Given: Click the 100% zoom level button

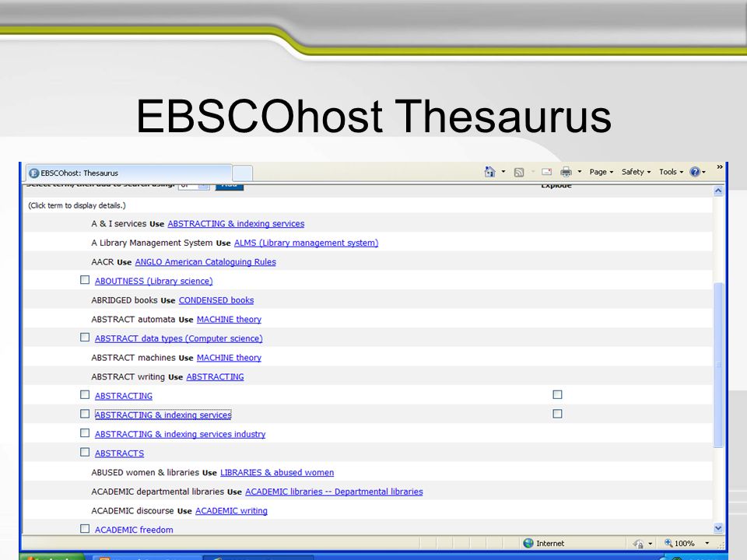Looking at the screenshot, I should (x=679, y=544).
